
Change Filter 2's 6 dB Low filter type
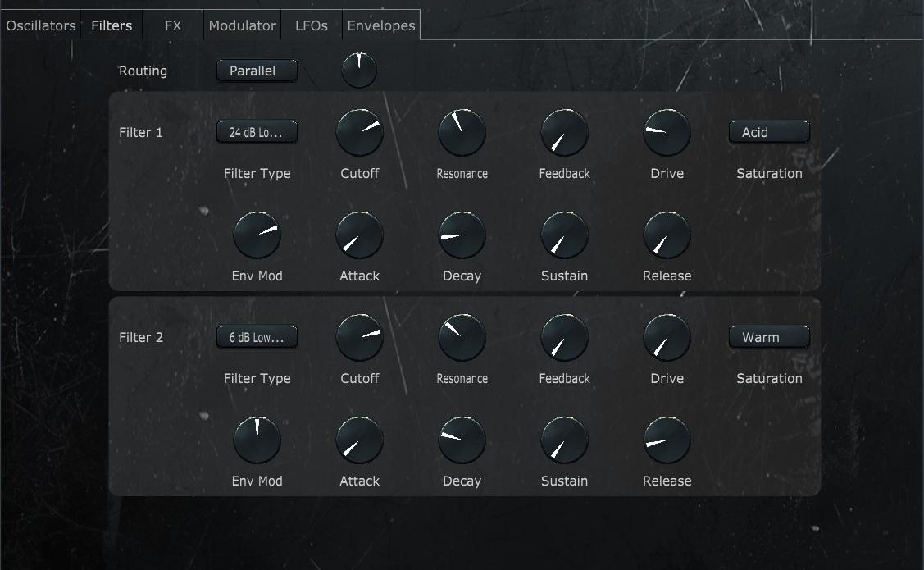(x=257, y=337)
